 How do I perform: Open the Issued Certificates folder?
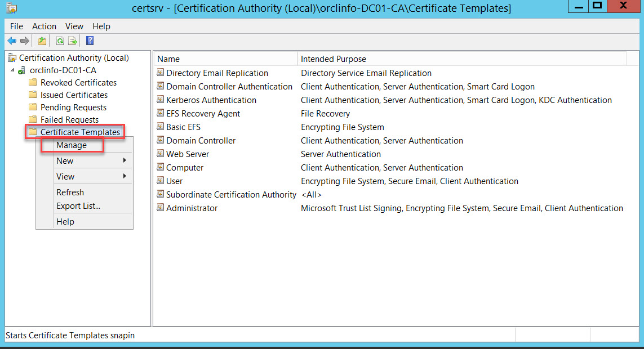tap(74, 95)
